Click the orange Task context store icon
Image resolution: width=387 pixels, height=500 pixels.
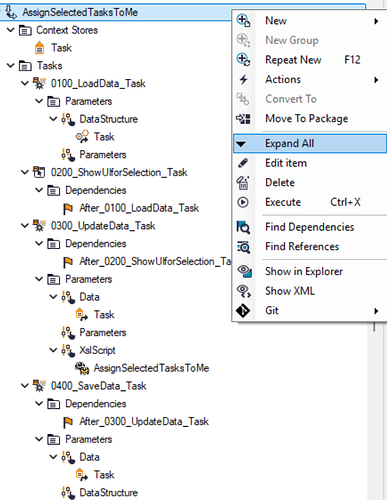pos(39,48)
